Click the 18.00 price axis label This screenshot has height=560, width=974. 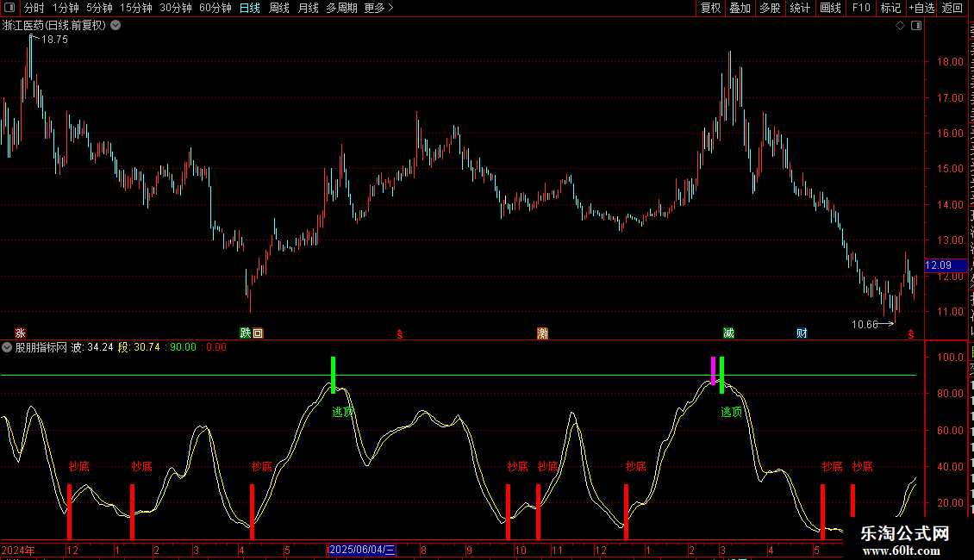(x=950, y=62)
